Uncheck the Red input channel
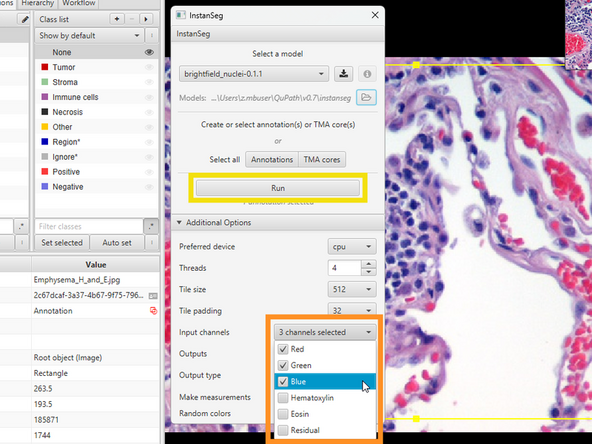The width and height of the screenshot is (592, 444). click(x=283, y=349)
